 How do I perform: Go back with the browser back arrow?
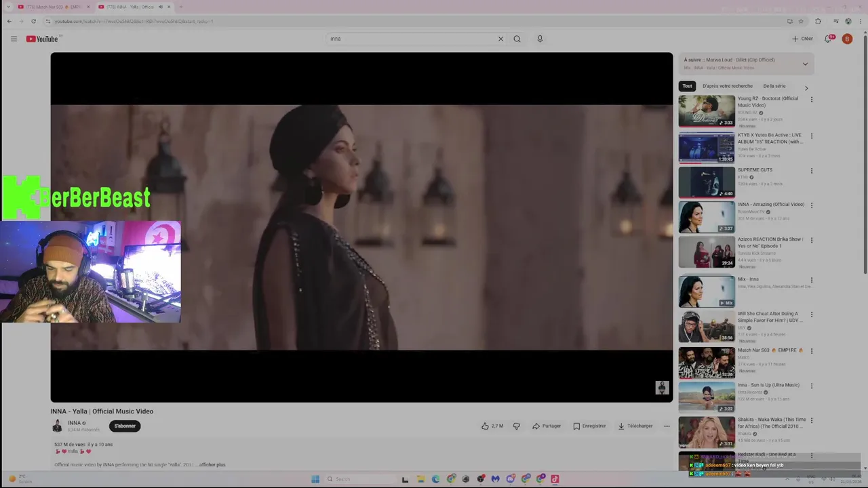tap(9, 21)
